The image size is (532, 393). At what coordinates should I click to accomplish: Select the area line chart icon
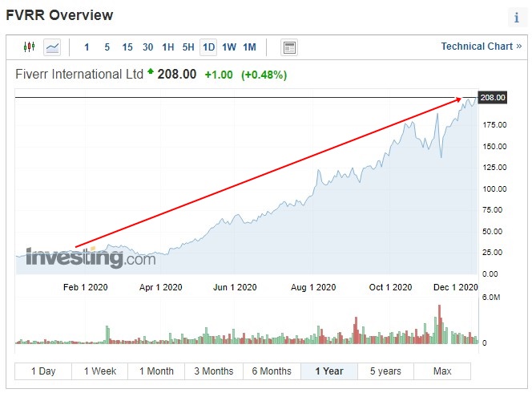click(52, 47)
